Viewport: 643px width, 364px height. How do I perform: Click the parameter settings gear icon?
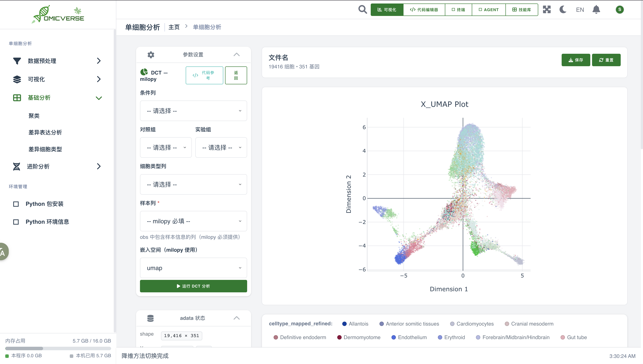tap(151, 54)
